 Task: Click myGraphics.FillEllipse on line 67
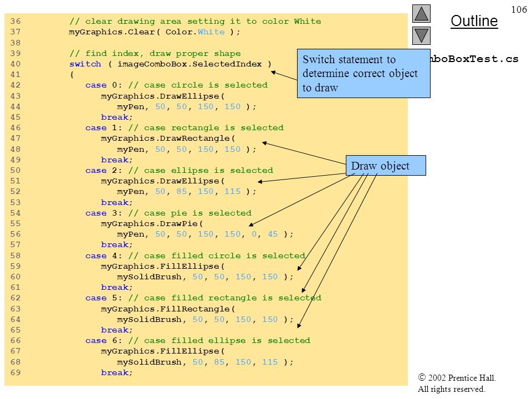point(163,351)
